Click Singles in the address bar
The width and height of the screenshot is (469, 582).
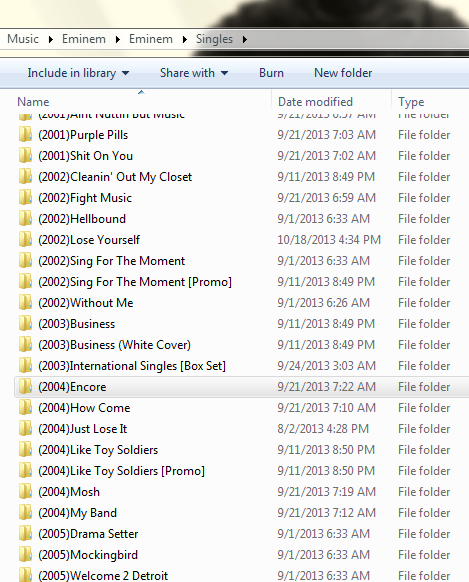214,39
